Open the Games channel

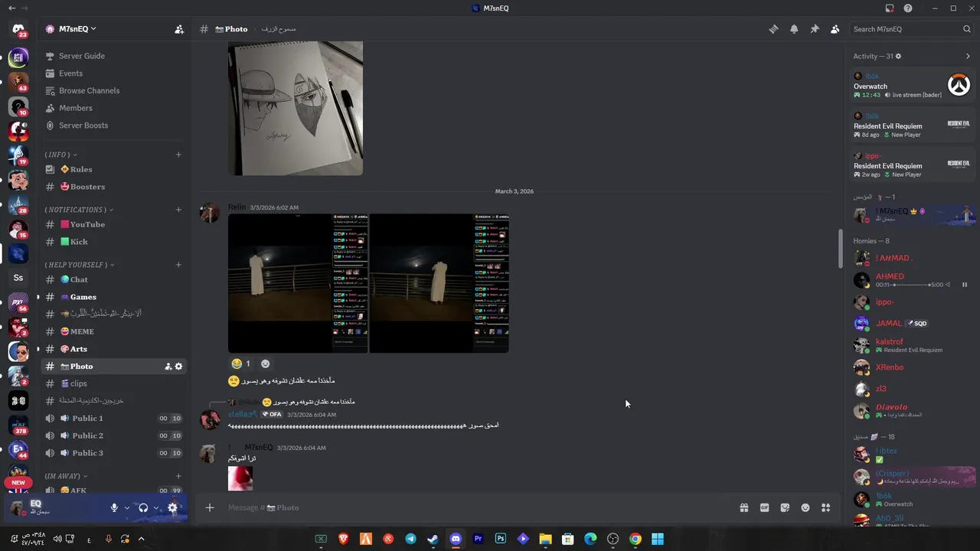[x=115, y=297]
